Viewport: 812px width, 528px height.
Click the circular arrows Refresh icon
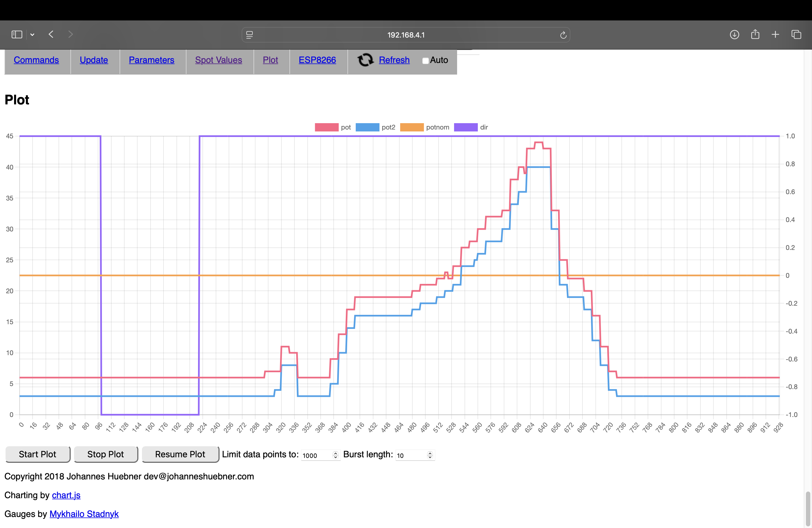[x=365, y=60]
